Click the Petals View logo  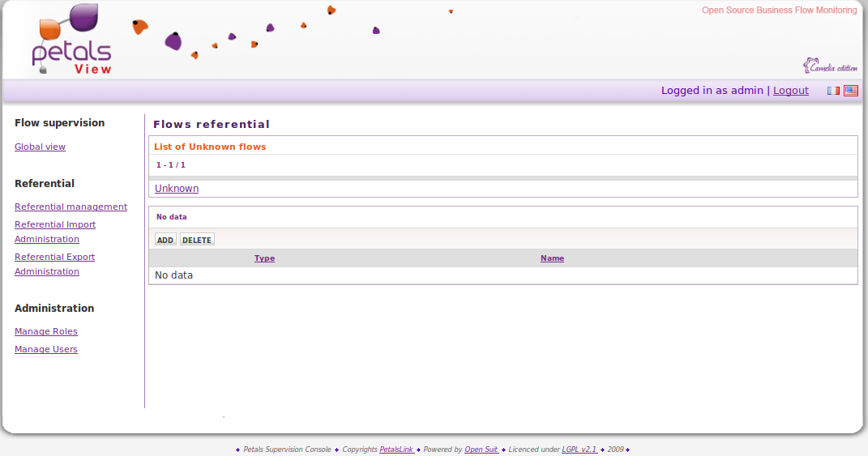[x=71, y=40]
